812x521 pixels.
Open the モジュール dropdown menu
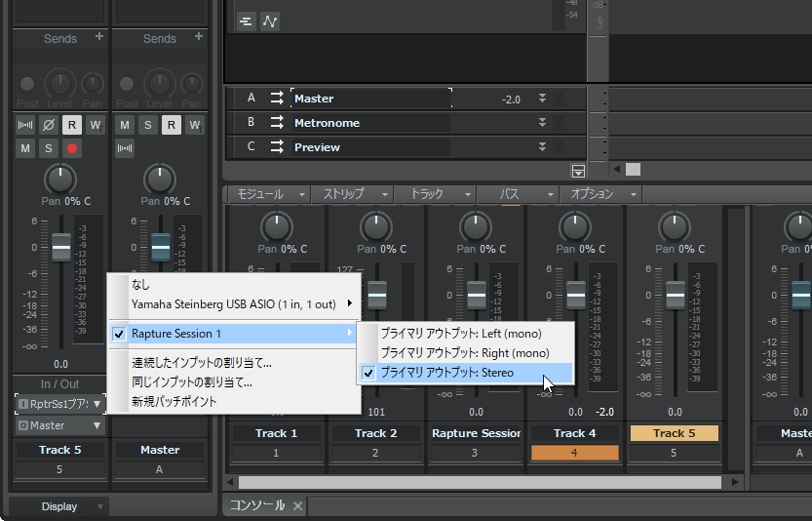269,194
